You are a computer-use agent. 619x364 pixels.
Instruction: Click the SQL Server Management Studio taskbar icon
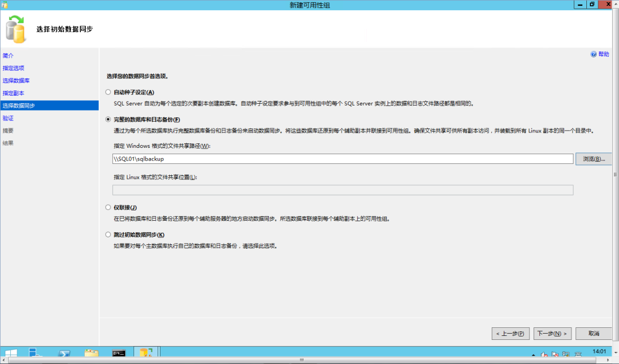click(146, 352)
